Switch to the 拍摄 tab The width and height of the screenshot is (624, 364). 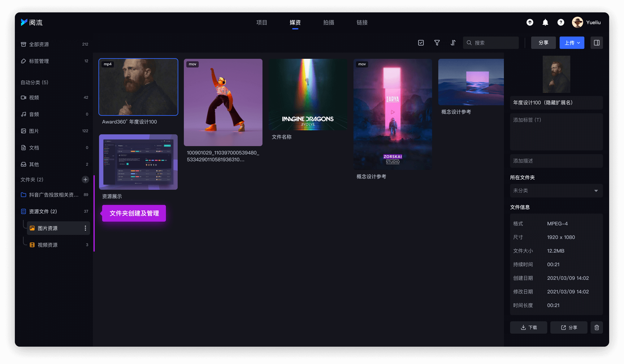(x=329, y=22)
